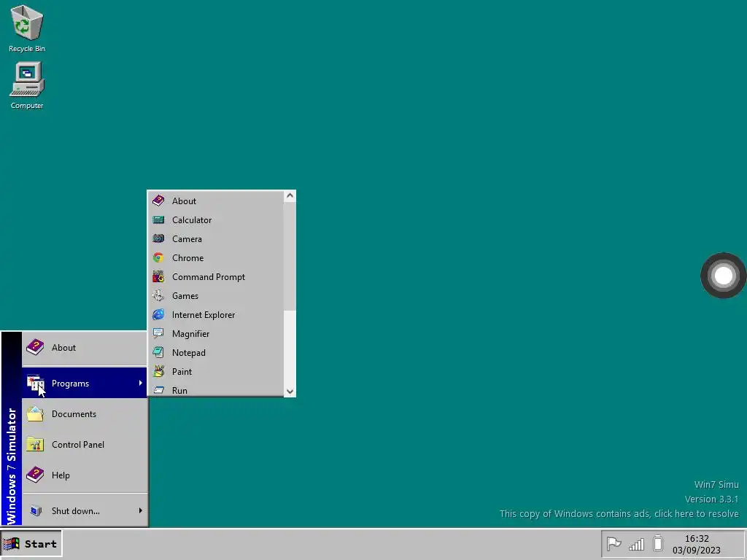Viewport: 747px width, 560px height.
Task: Click the About book icon in Programs submenu
Action: 158,201
